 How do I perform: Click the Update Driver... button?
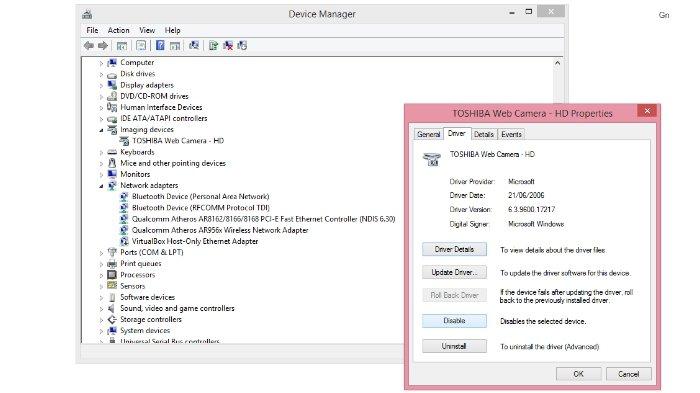point(454,272)
